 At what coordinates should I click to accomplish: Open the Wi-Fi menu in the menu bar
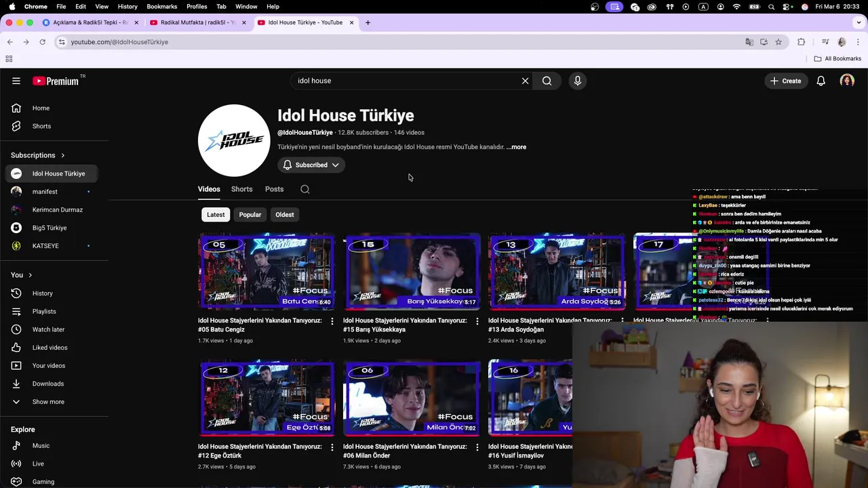point(736,7)
